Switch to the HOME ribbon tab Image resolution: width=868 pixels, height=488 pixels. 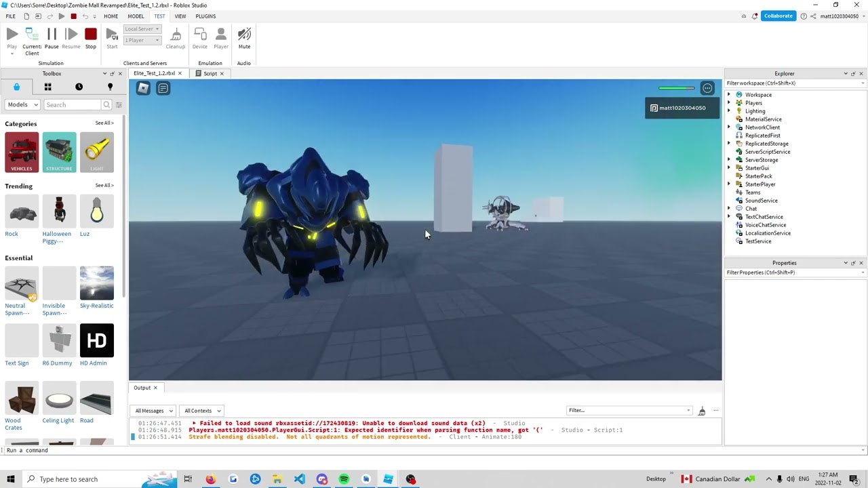(x=111, y=16)
